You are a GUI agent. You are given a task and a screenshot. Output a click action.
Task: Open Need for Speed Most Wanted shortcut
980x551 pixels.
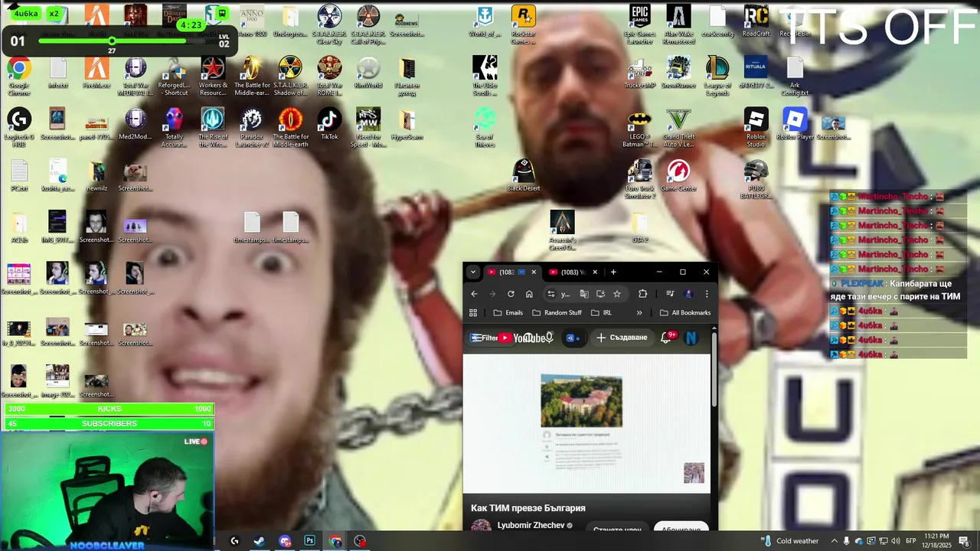(x=368, y=127)
